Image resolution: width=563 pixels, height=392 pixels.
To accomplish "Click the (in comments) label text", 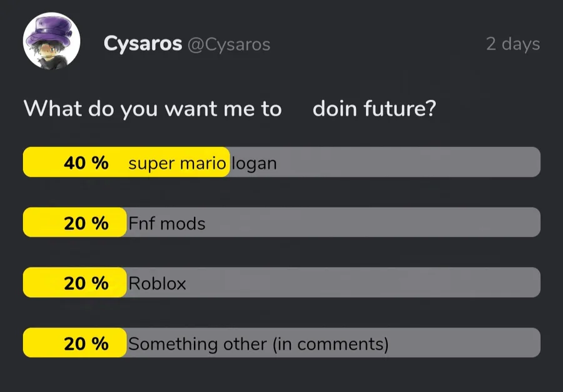I will pyautogui.click(x=331, y=344).
